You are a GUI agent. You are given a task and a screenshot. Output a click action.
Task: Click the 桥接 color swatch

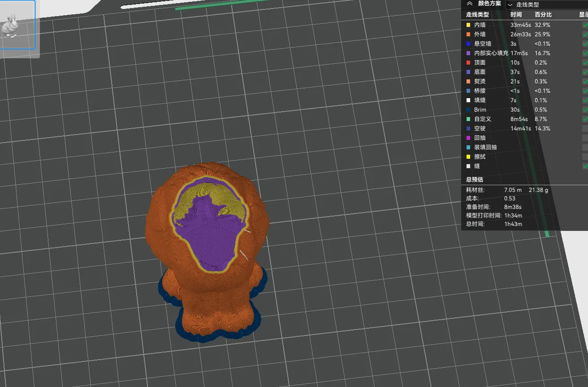point(469,91)
